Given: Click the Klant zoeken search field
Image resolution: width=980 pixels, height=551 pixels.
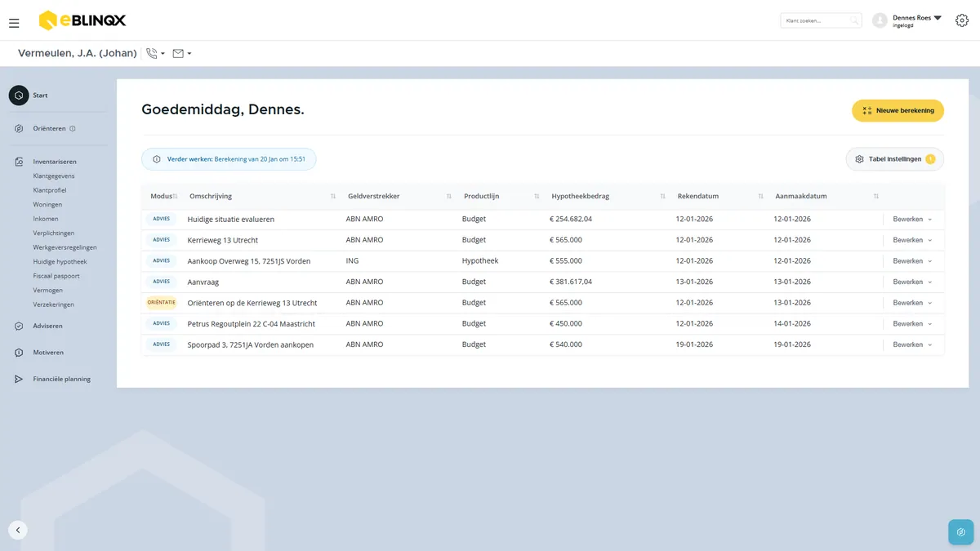Looking at the screenshot, I should [x=821, y=20].
